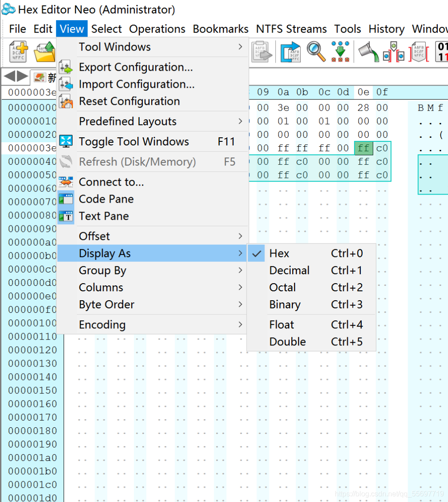Viewport: 448px width, 502px height.
Task: Open the History menu
Action: point(387,29)
